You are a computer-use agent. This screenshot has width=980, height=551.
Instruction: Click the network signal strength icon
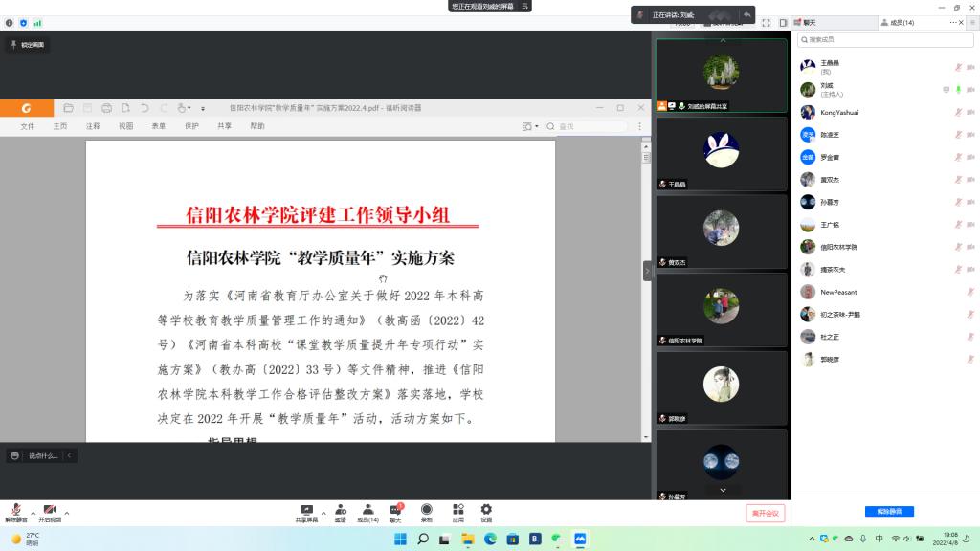37,22
